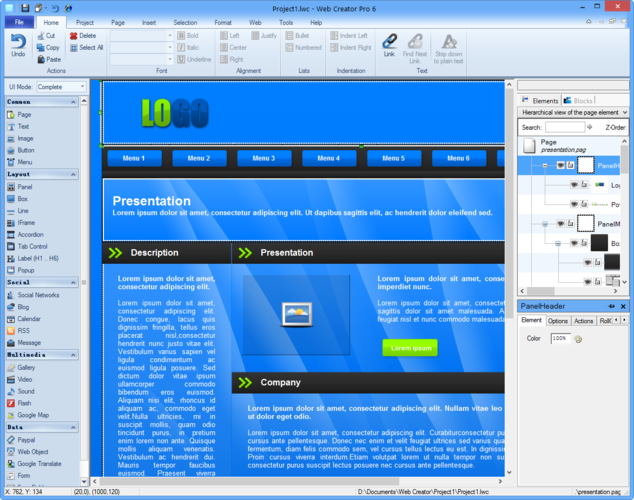Open Hierarchical view of page element dropdown

click(573, 112)
